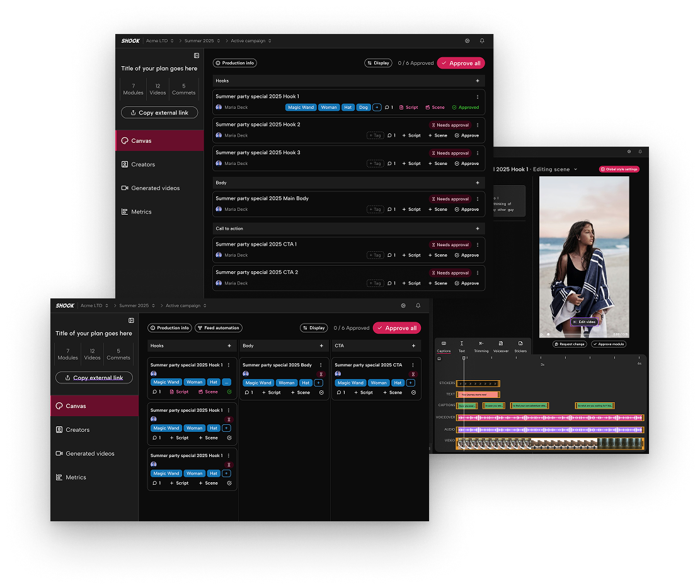Open the Stickers tool
The height and width of the screenshot is (588, 700).
pyautogui.click(x=520, y=346)
